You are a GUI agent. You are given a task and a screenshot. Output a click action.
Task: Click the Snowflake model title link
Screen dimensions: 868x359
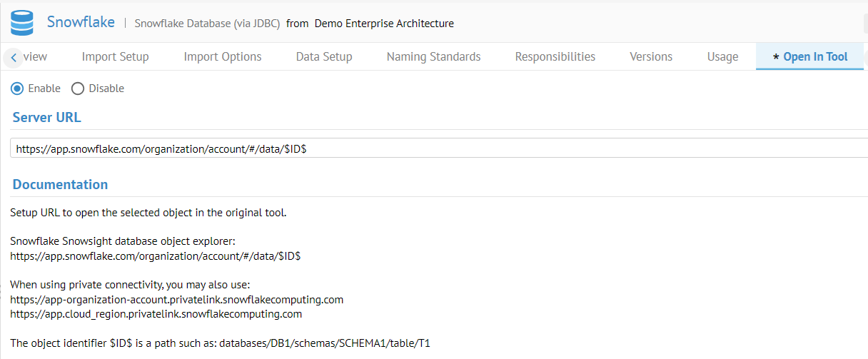coord(81,22)
